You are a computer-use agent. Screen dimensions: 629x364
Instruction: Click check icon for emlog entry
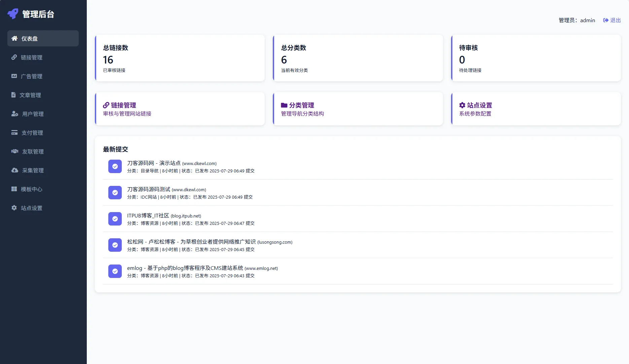(115, 271)
